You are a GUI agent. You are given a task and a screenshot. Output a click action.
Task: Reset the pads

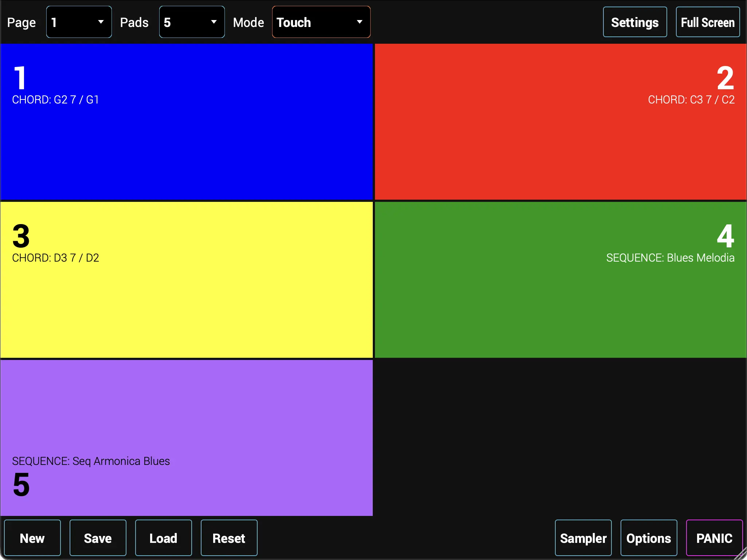pos(229,538)
